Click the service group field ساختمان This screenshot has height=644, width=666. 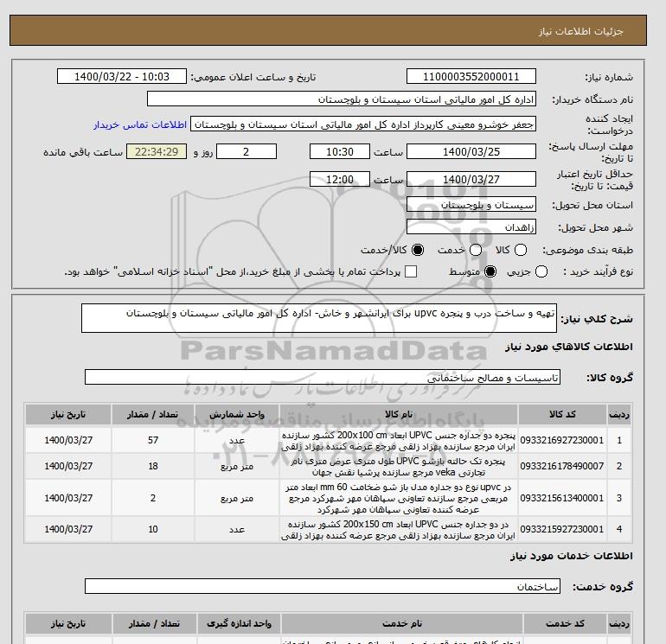tap(323, 587)
